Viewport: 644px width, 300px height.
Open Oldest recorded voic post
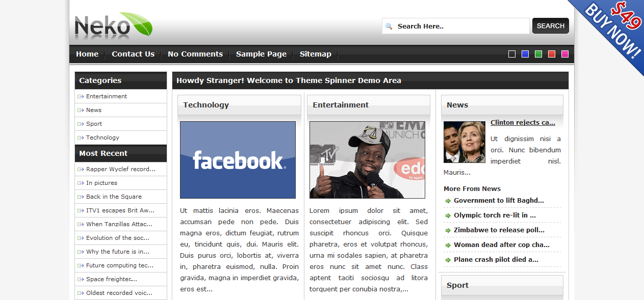pos(119,293)
